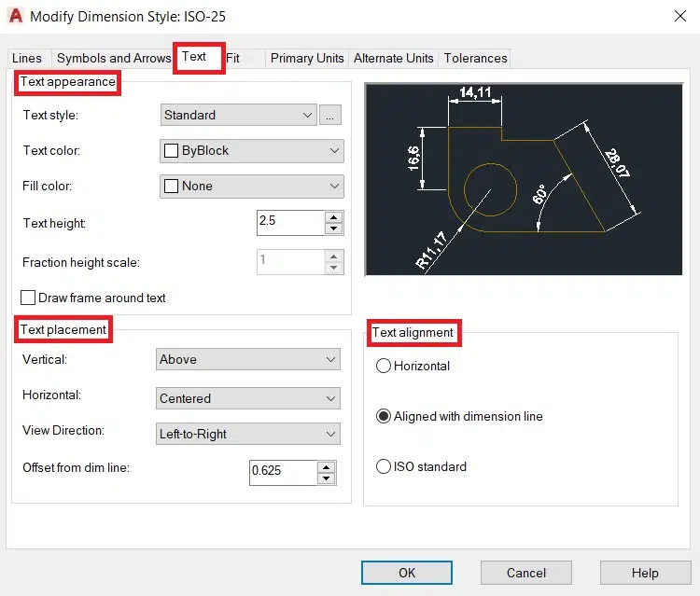Open the Tolerances tab
700x596 pixels.
pyautogui.click(x=475, y=58)
